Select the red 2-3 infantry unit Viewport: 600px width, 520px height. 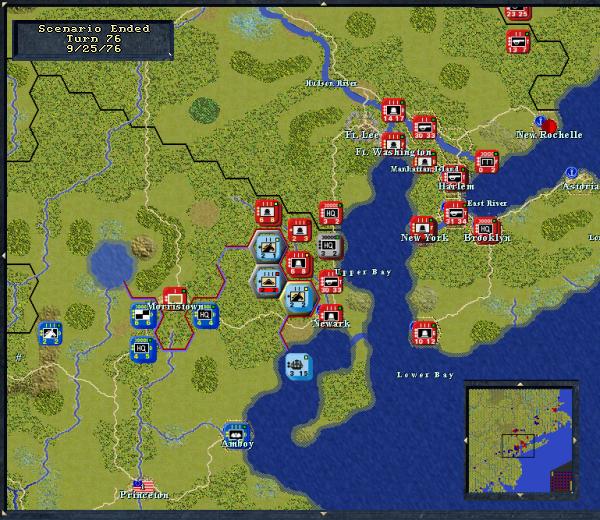[x=300, y=230]
